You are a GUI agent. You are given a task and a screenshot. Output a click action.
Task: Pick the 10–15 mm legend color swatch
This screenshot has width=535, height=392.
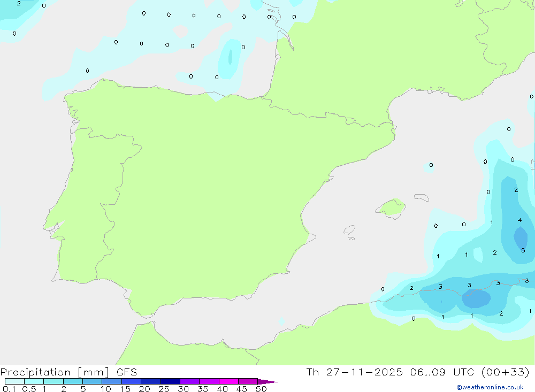tap(112, 381)
